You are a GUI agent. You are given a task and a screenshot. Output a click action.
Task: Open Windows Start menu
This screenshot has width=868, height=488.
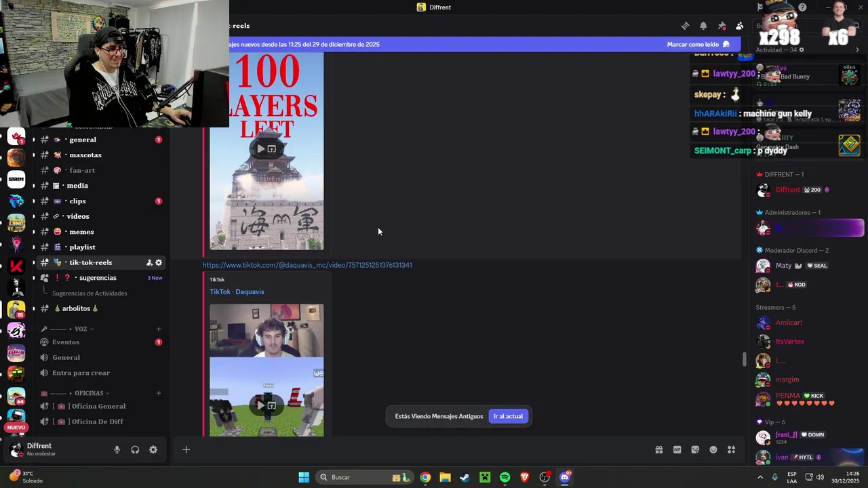point(304,477)
